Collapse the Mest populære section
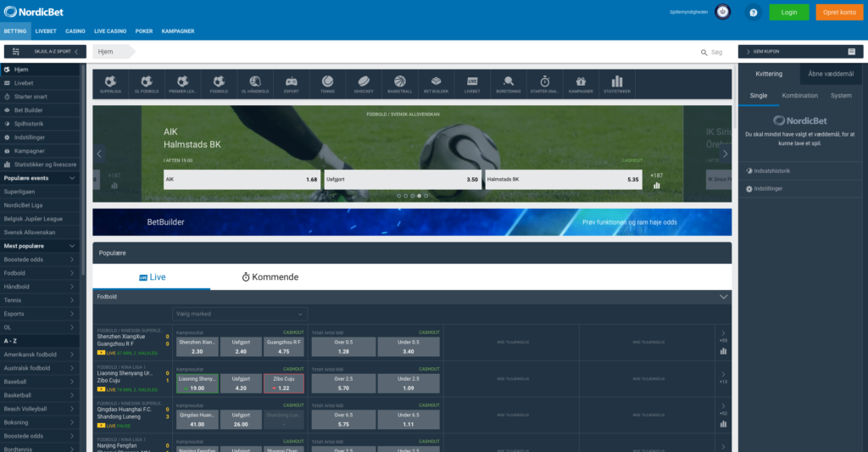 pos(72,246)
